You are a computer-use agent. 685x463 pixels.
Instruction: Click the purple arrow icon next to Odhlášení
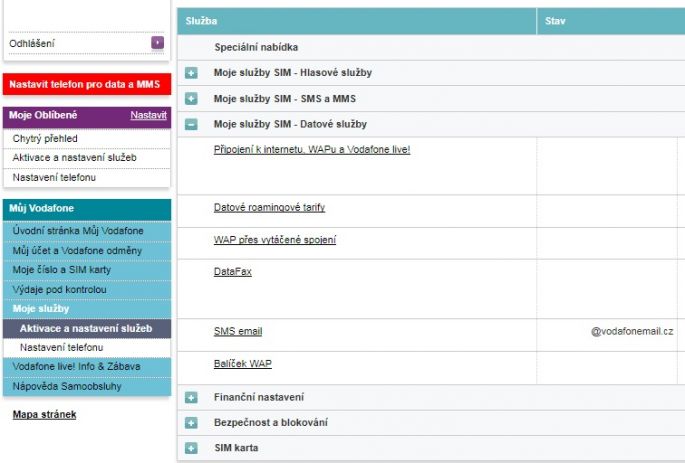(157, 43)
